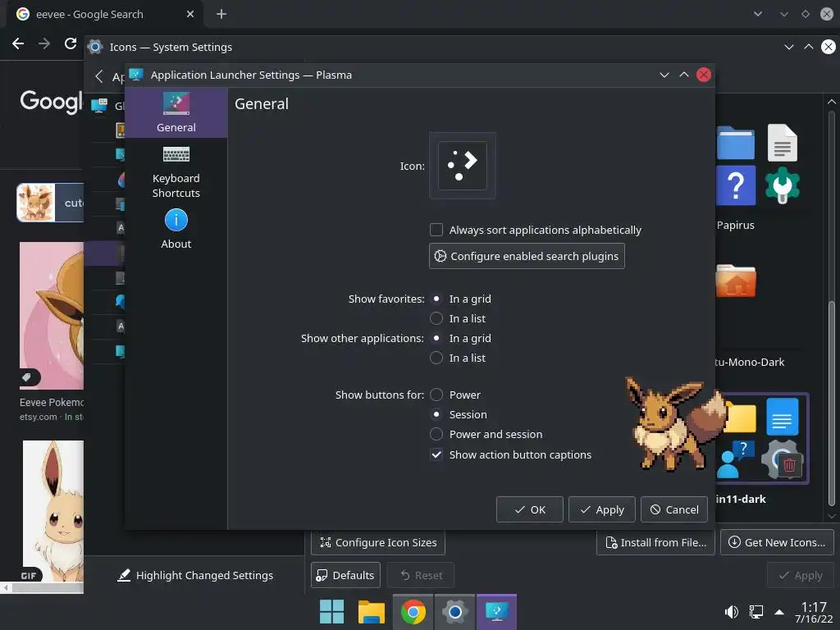Click Apply in Application Launcher Settings
Screen dimensions: 840x630
(601, 509)
